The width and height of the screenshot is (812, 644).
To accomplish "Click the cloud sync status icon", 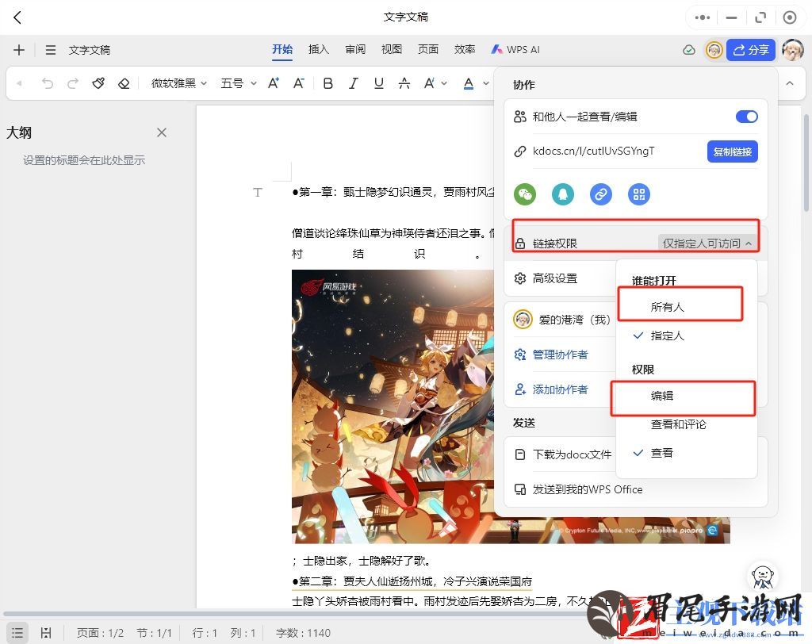I will pos(689,50).
